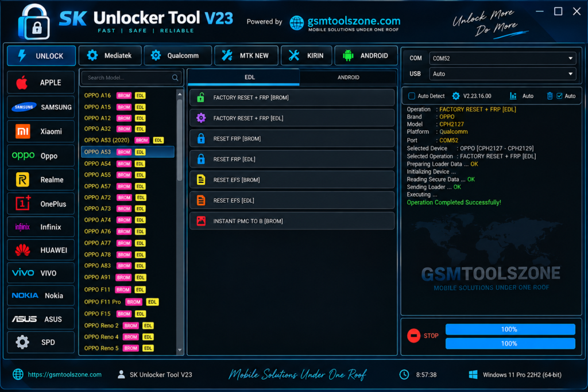The image size is (588, 392).
Task: Select the Huawei flower logo icon
Action: (22, 250)
